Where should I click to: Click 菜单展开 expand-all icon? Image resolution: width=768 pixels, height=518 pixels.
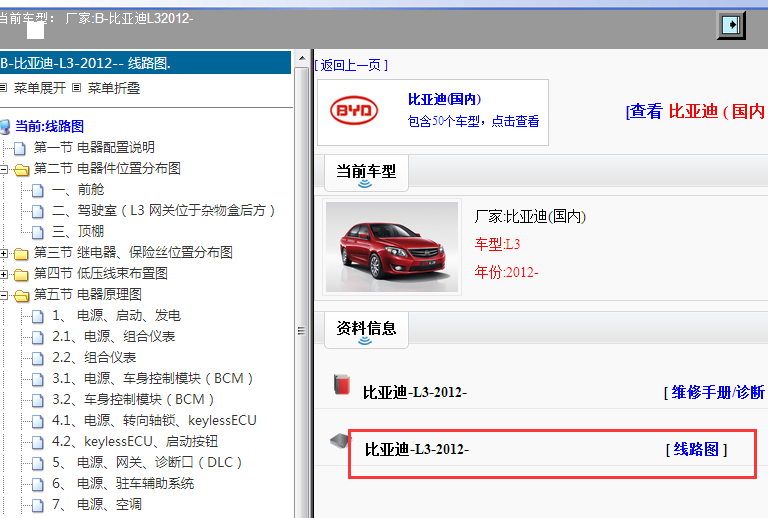3,88
